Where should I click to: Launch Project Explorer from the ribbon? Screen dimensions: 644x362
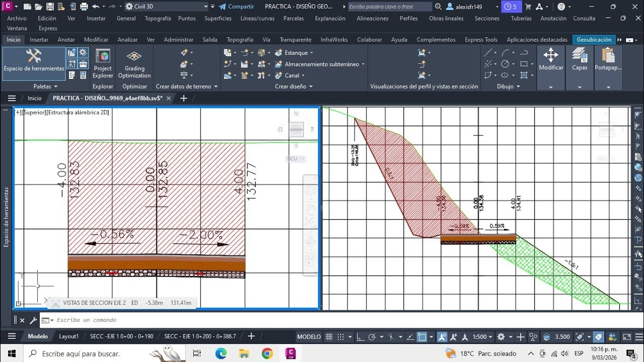103,63
